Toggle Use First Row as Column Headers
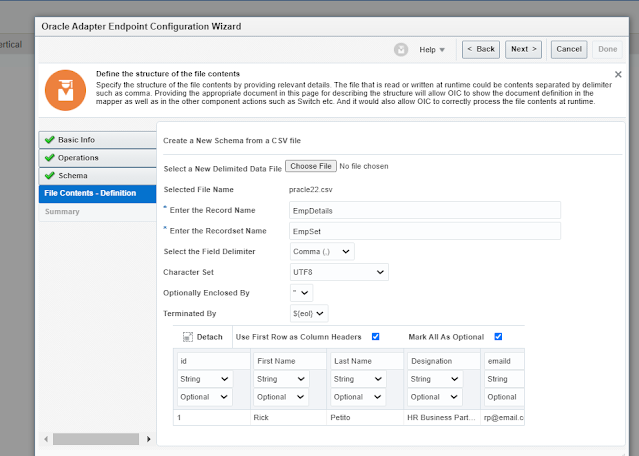The image size is (639, 456). (375, 337)
